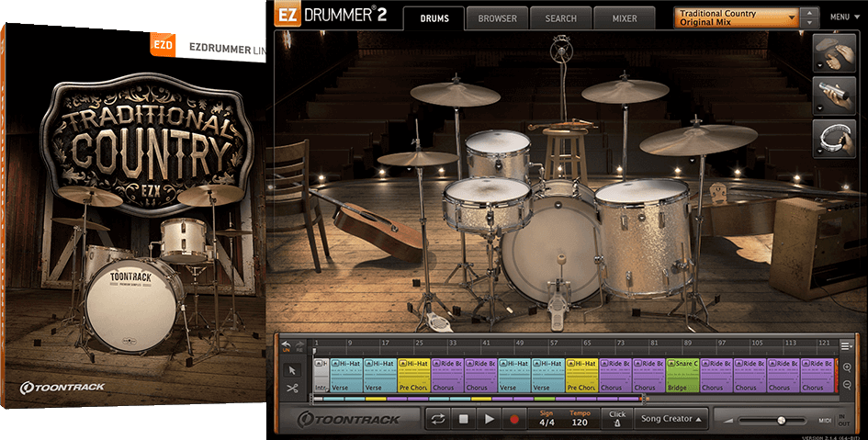Click the Redo arrow in the song track
Screen dimensions: 868x440
299,345
